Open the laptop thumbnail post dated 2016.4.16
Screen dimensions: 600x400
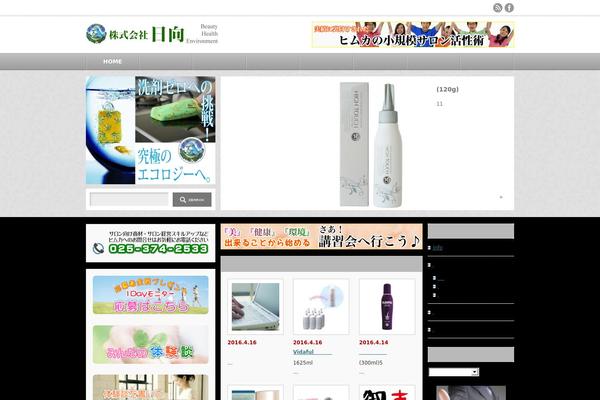tap(255, 307)
